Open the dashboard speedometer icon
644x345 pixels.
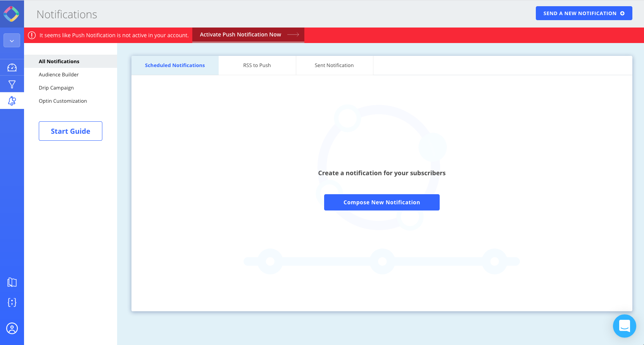12,68
